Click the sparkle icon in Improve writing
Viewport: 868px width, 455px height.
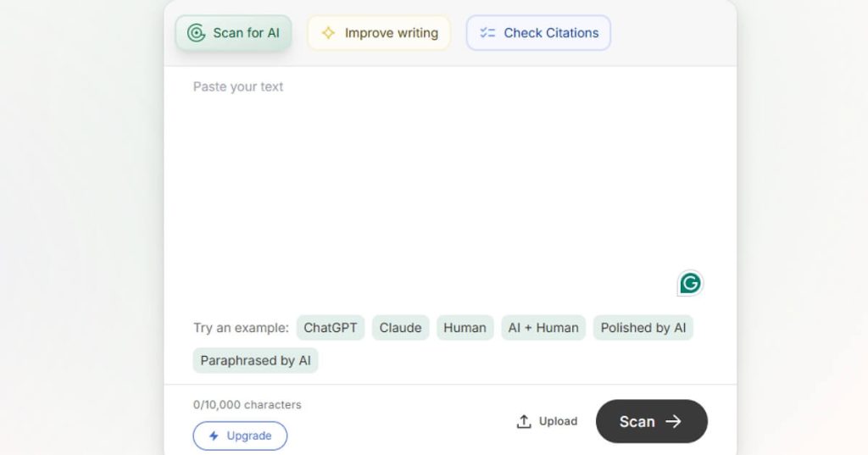coord(328,33)
